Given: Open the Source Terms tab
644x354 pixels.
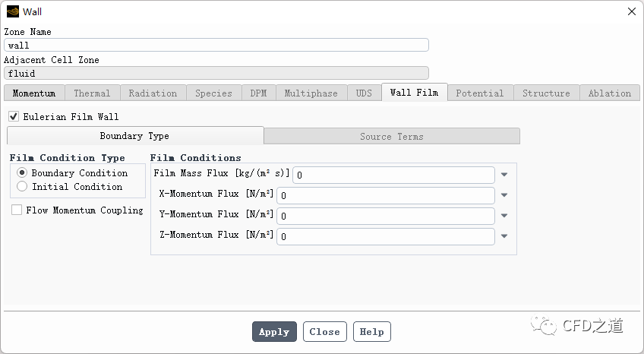Looking at the screenshot, I should coord(392,137).
